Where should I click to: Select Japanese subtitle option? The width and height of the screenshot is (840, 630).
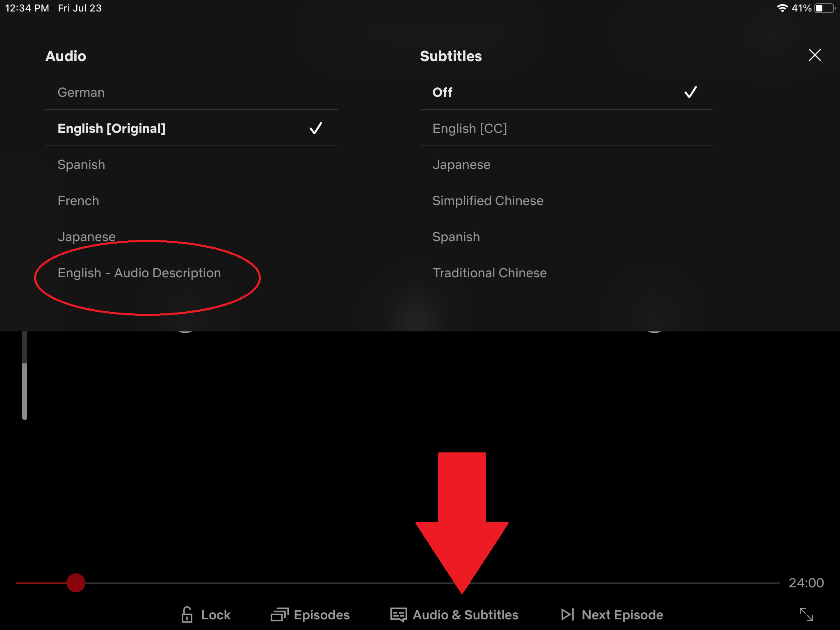click(x=462, y=164)
